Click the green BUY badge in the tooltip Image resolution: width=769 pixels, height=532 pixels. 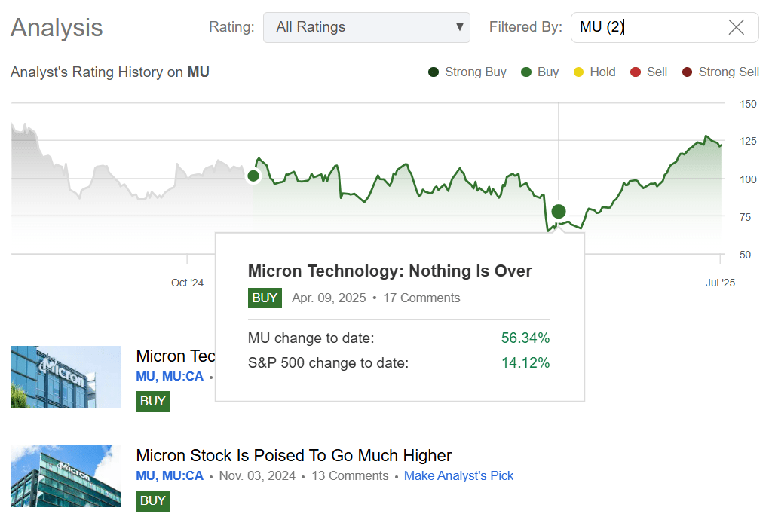point(265,298)
